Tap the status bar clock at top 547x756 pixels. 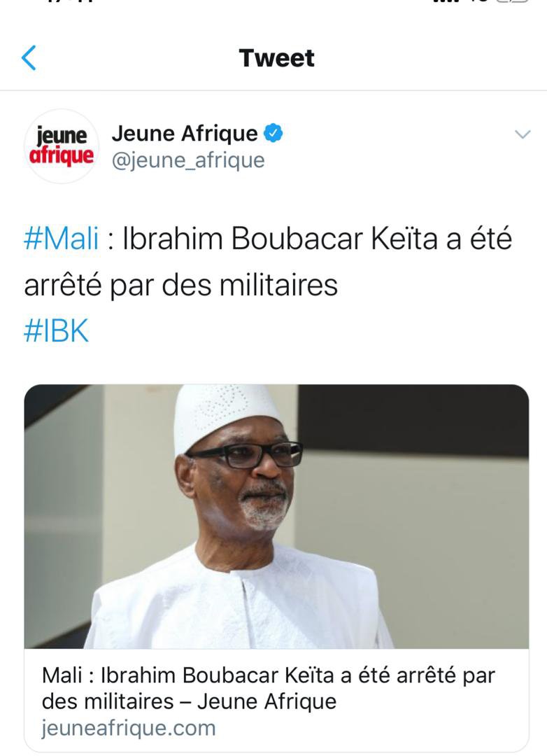tap(69, 1)
